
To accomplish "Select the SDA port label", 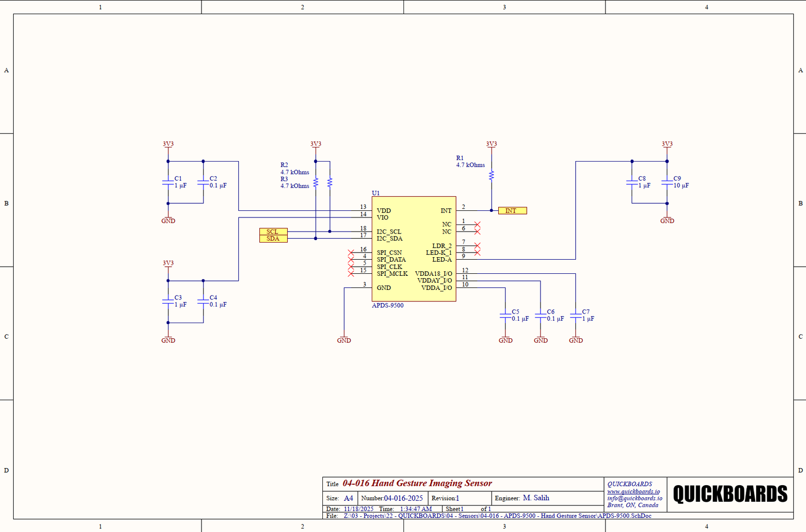I will (273, 239).
